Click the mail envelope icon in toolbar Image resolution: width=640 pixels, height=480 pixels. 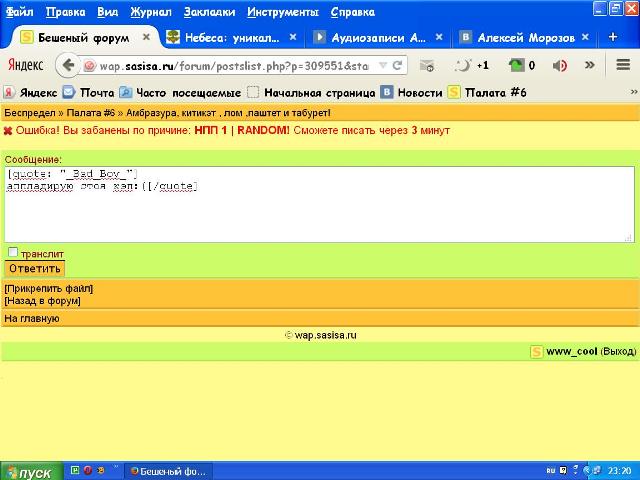[427, 65]
